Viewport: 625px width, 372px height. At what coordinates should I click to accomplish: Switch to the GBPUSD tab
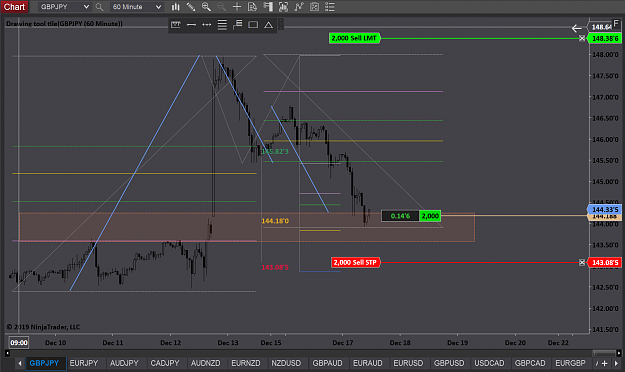[x=449, y=363]
